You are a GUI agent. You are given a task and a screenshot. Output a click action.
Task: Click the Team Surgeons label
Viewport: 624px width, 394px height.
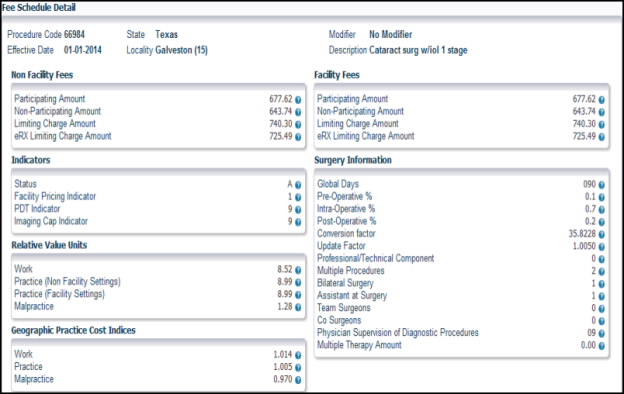point(343,308)
